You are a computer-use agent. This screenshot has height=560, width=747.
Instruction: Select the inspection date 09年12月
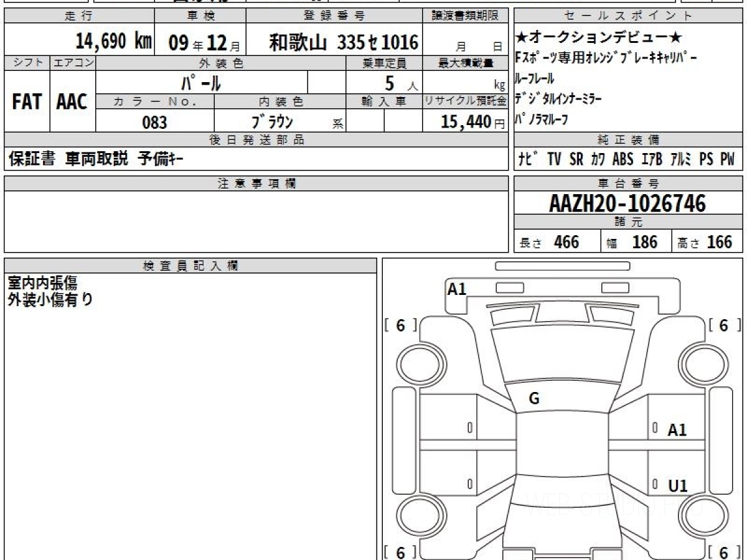204,42
